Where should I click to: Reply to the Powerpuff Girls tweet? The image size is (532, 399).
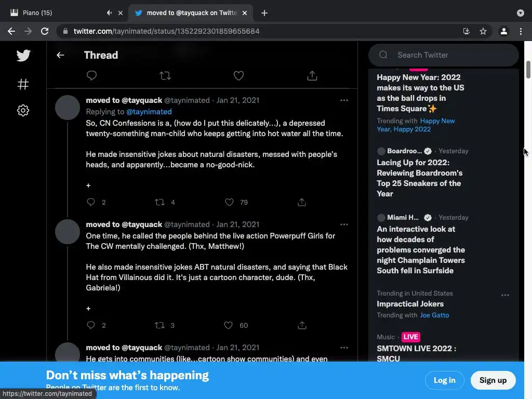pyautogui.click(x=91, y=325)
